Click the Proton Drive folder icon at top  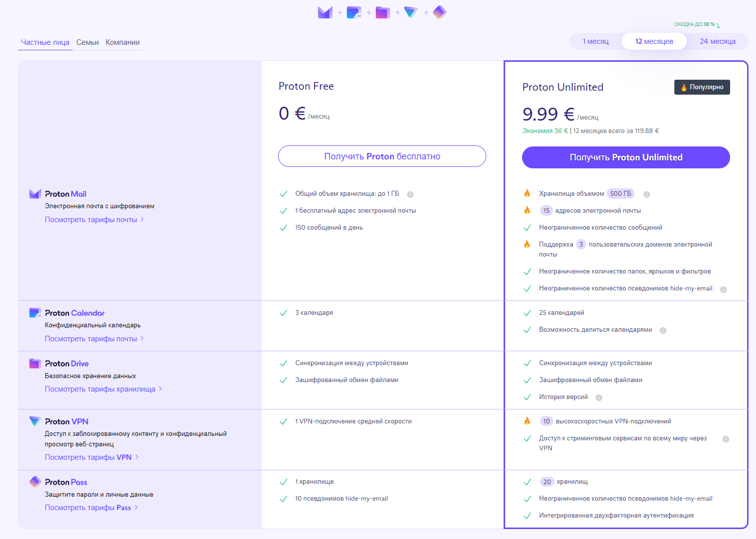[383, 12]
